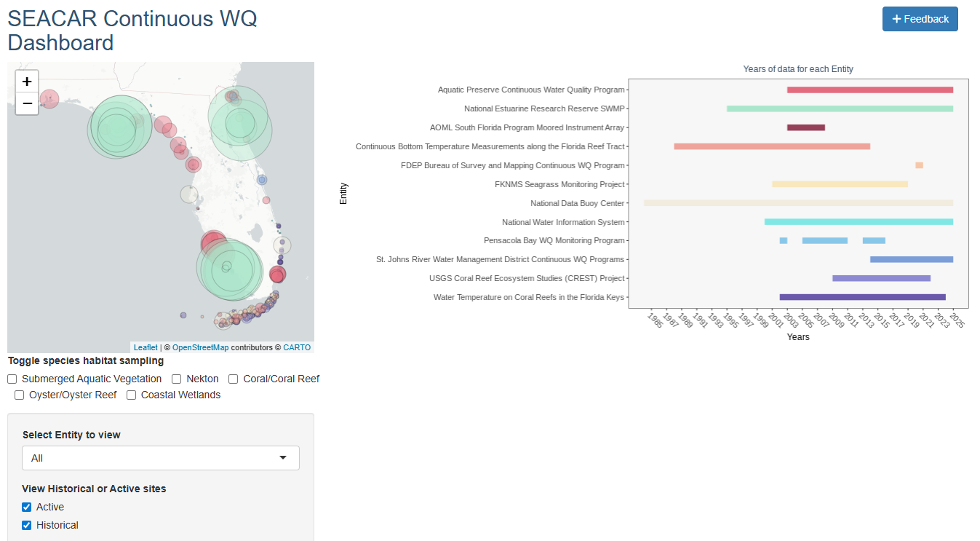
Task: Click the plus Feedback button
Action: point(920,19)
